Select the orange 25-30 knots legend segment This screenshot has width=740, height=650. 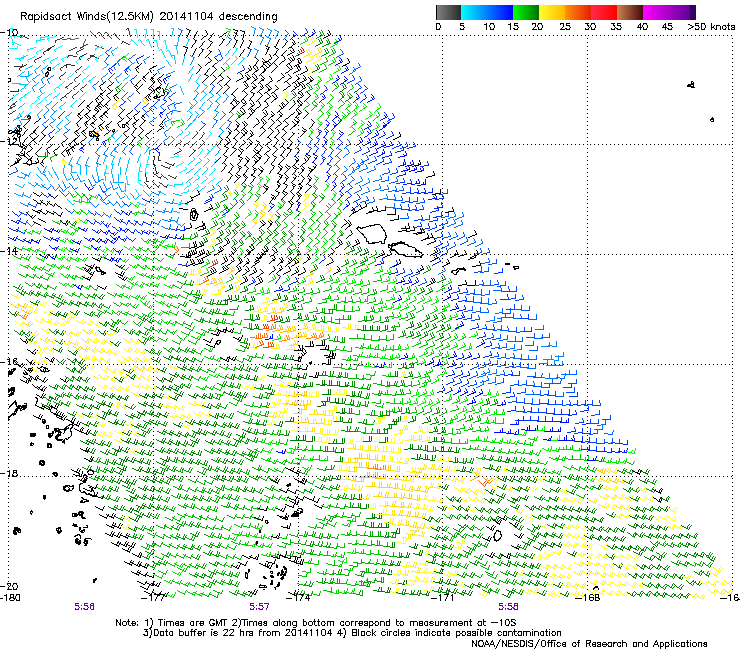click(578, 12)
